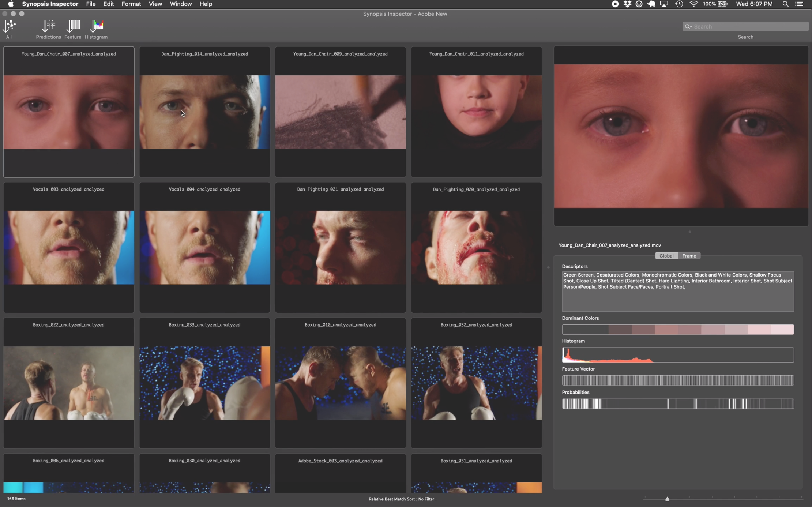This screenshot has width=812, height=507.
Task: Open the Window menu
Action: point(181,4)
